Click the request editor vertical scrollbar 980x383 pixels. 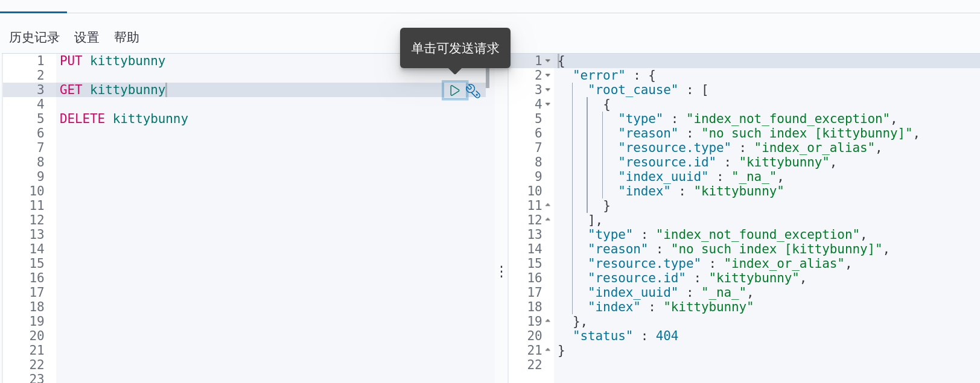(x=487, y=77)
